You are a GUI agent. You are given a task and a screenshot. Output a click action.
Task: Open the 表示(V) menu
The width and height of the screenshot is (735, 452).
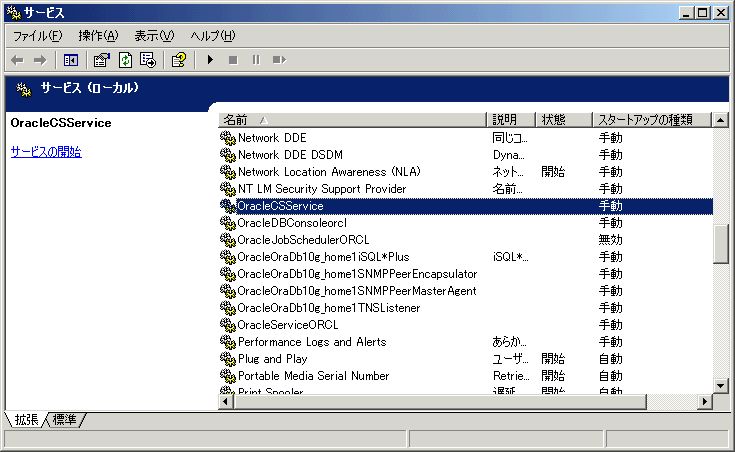point(154,36)
